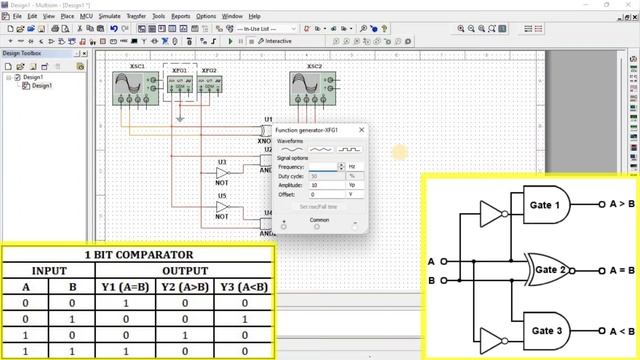Viewport: 640px width, 360px height.
Task: Click the Place TTL component icon
Action: tap(62, 41)
